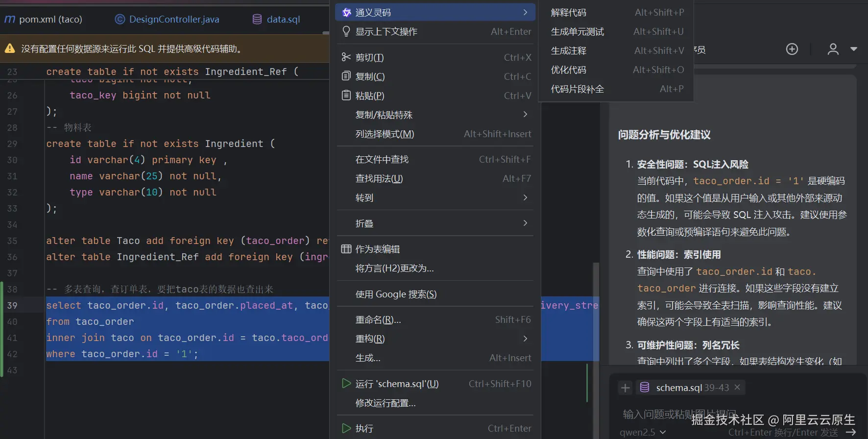This screenshot has height=439, width=868.
Task: Click the 可维护性问题：列名冗长 heading
Action: [x=688, y=345]
